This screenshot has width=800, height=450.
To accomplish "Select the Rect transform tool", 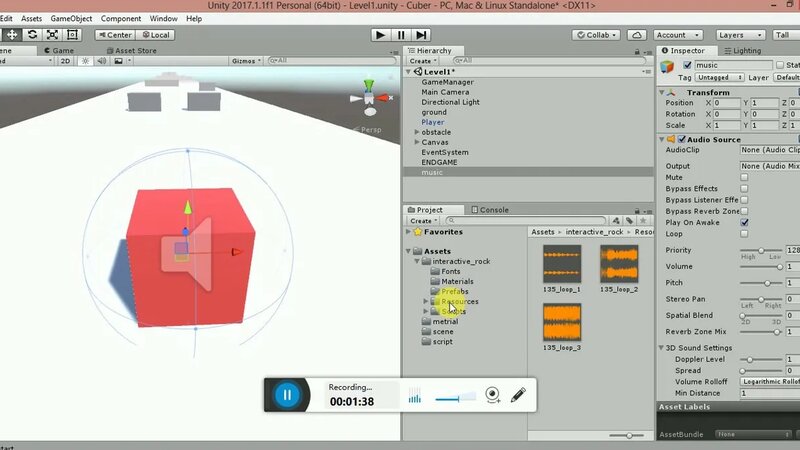I will click(72, 35).
